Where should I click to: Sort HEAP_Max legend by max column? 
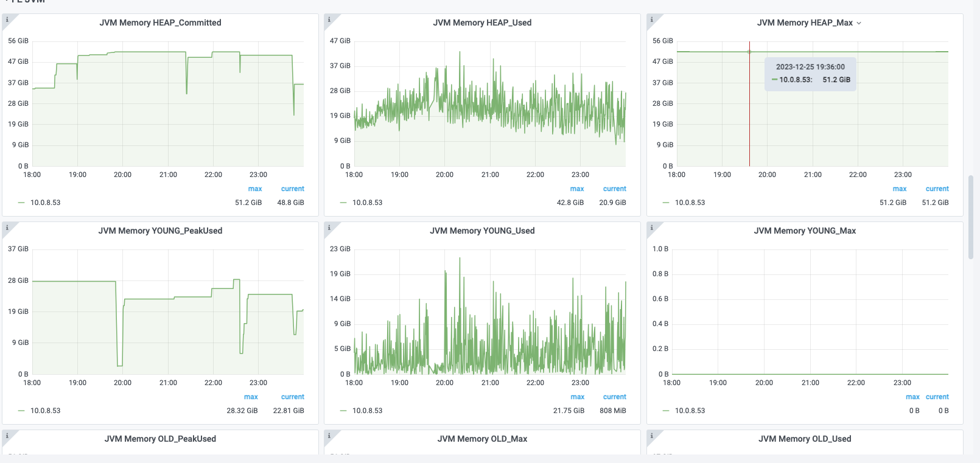coord(900,189)
